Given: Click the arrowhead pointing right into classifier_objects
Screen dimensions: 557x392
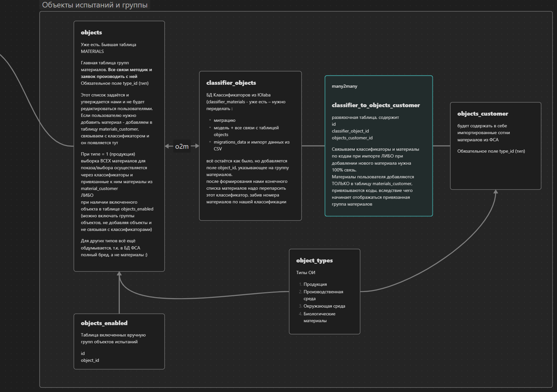Looking at the screenshot, I should coord(197,146).
